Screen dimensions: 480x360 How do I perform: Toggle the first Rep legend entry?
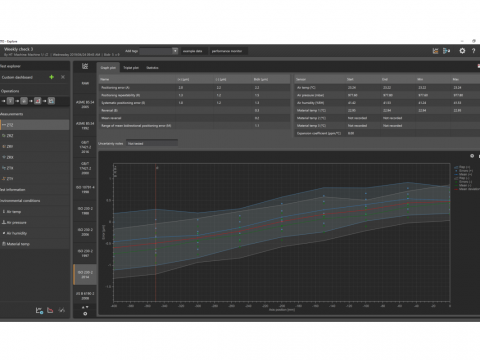(x=462, y=167)
